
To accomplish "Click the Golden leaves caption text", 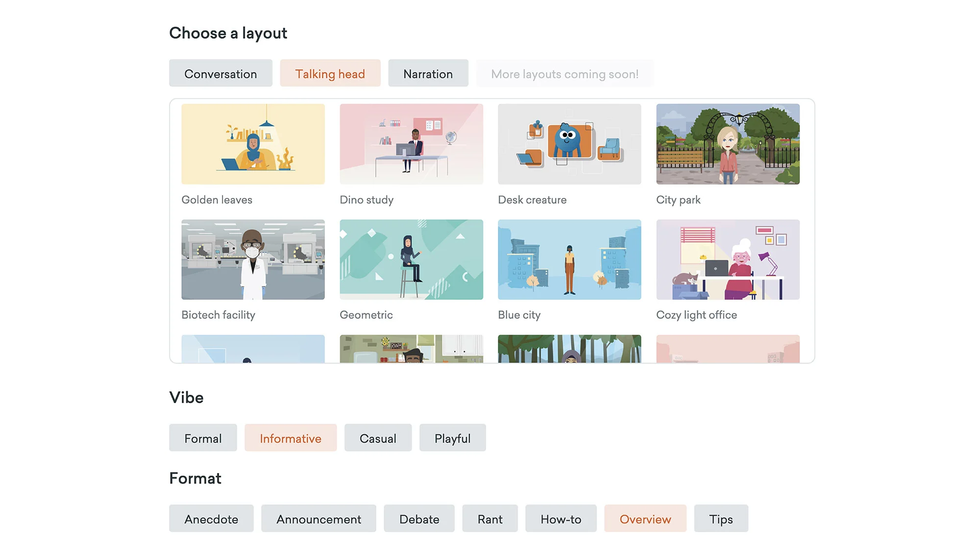I will 217,200.
